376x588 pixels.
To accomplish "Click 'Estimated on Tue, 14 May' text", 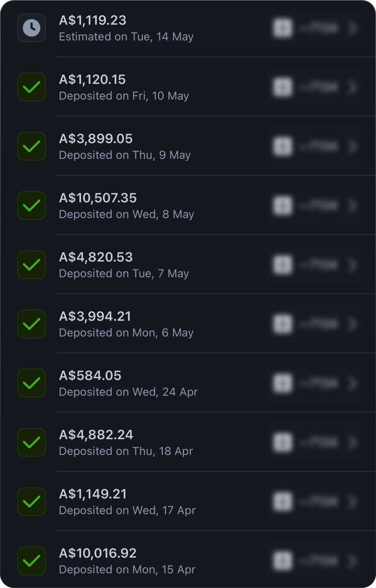I will click(x=126, y=37).
